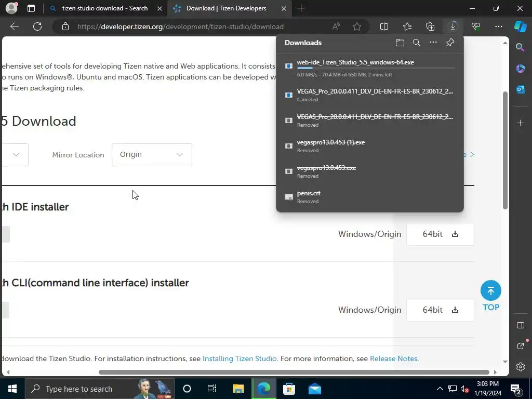The width and height of the screenshot is (532, 399).
Task: Close the Download | Tizen Developers tab
Action: point(284,8)
